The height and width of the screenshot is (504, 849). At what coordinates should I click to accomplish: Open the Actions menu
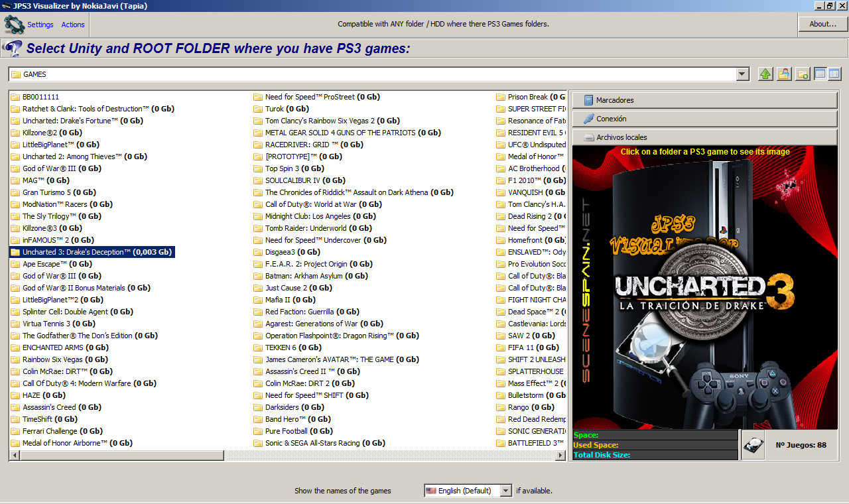click(73, 25)
